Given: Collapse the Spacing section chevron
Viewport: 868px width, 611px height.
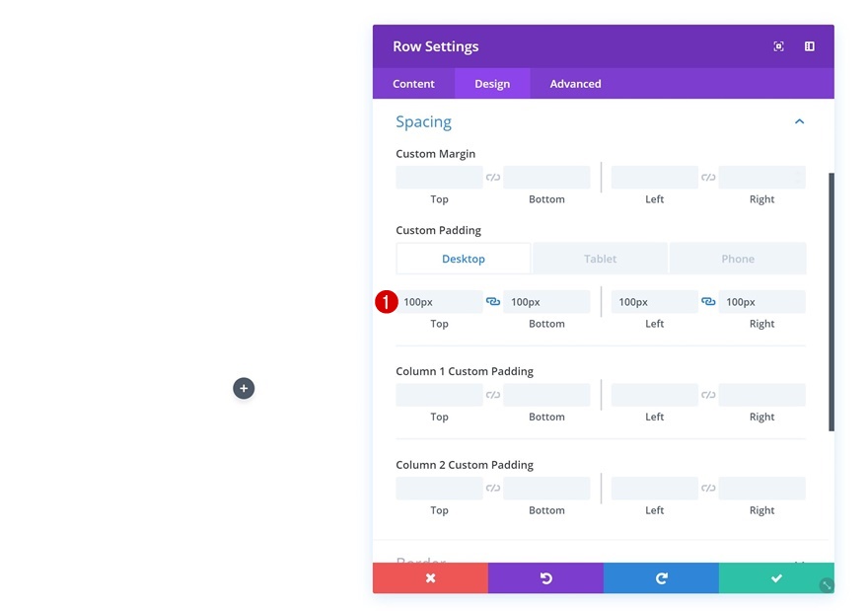Looking at the screenshot, I should (799, 121).
